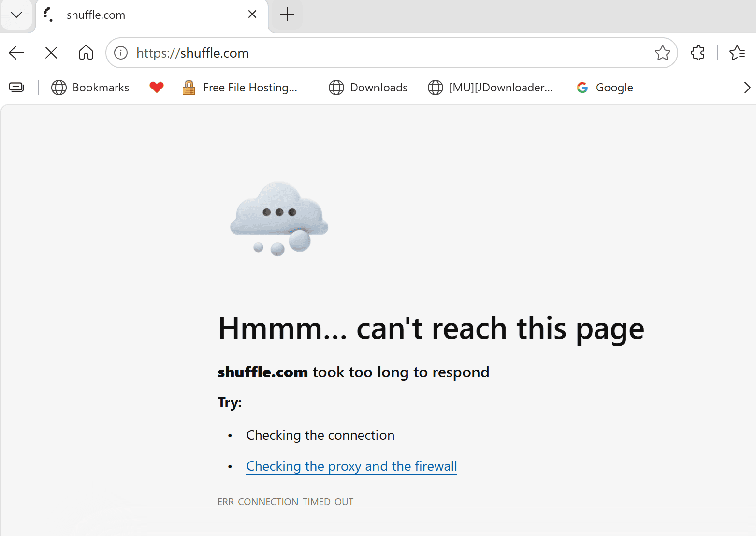Image resolution: width=756 pixels, height=536 pixels.
Task: Click Checking the proxy and the firewall link
Action: click(x=351, y=466)
